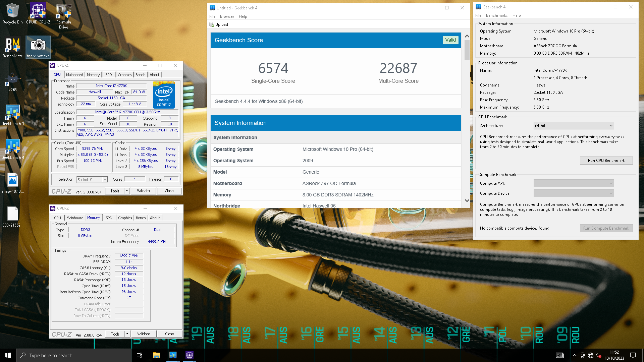Click the results scrollbar down arrow

point(467,200)
